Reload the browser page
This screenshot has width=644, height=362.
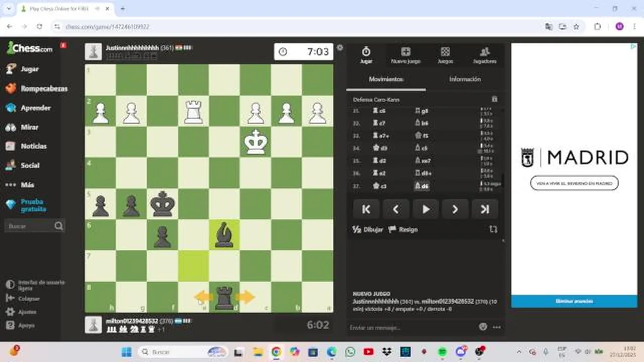[40, 27]
